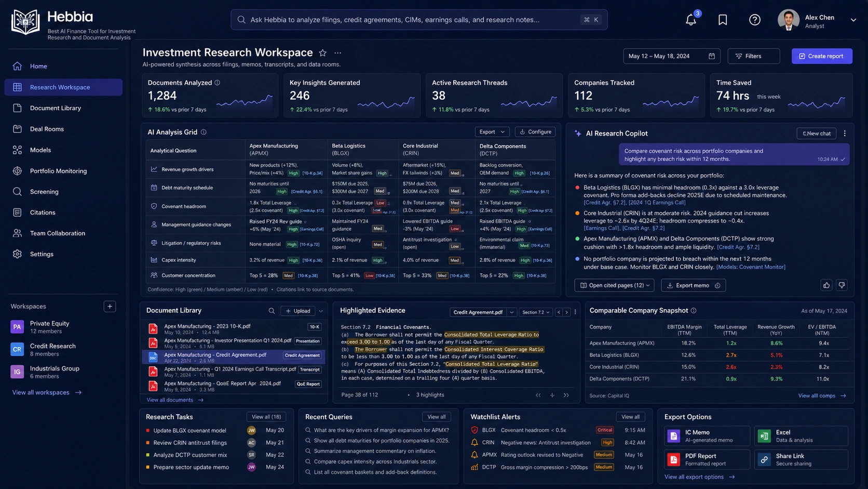Jump to previous highlight page arrows
Screen dimensions: 868x489
[x=538, y=395]
